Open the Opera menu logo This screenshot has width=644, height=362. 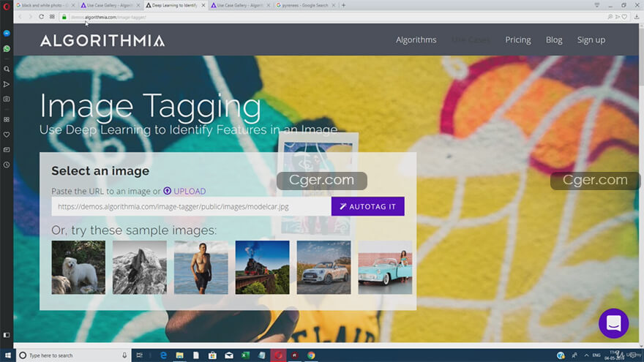tap(7, 6)
